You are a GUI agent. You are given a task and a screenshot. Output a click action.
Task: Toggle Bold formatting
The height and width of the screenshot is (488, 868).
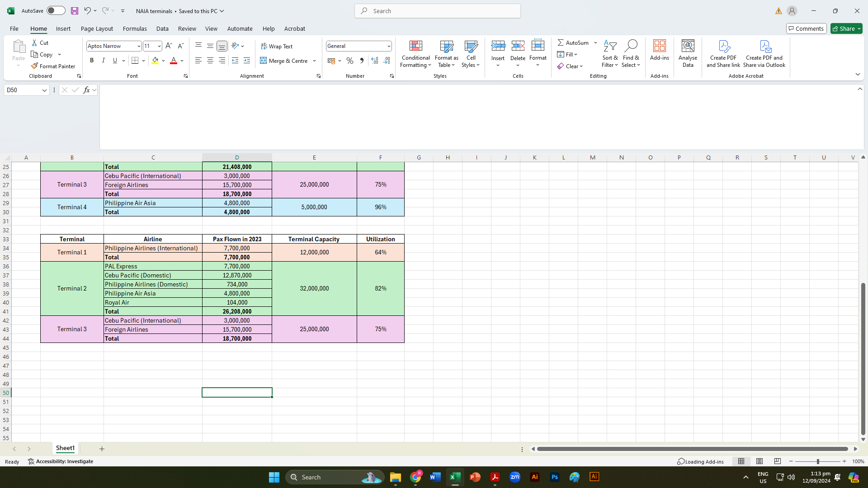click(x=92, y=61)
